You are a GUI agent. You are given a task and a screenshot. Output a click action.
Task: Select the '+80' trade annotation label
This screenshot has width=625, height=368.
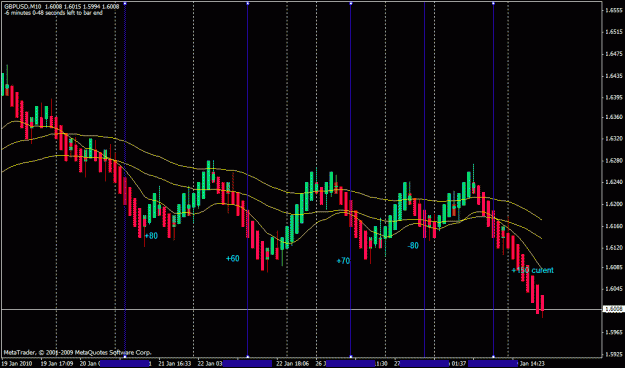pyautogui.click(x=151, y=236)
